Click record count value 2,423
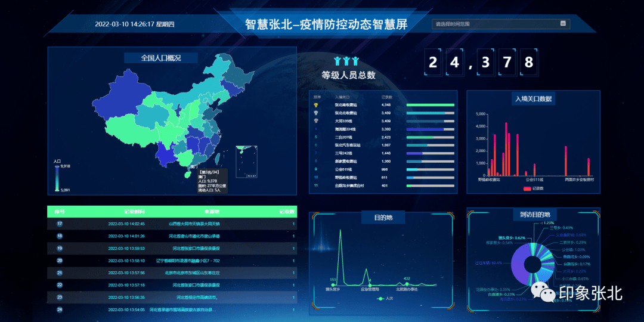This screenshot has width=644, height=322. click(x=386, y=137)
